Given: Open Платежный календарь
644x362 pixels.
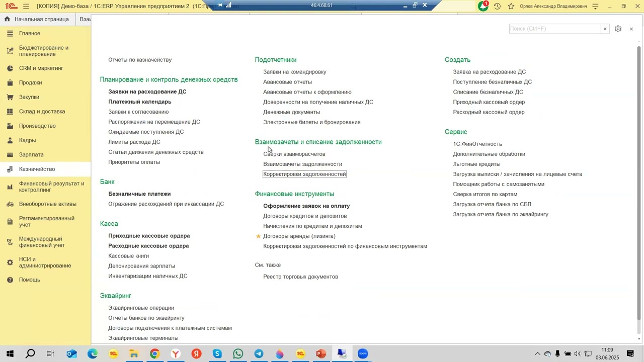Looking at the screenshot, I should (x=140, y=102).
